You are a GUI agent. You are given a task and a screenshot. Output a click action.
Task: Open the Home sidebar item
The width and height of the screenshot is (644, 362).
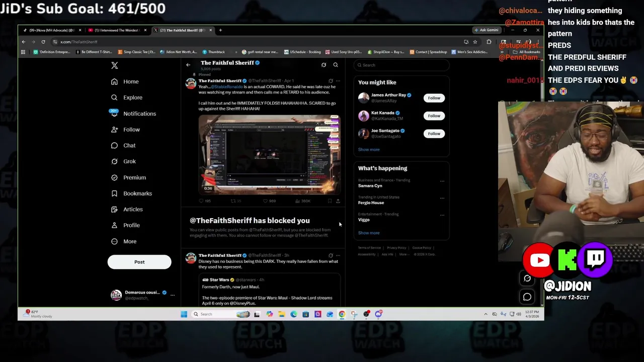pyautogui.click(x=125, y=81)
